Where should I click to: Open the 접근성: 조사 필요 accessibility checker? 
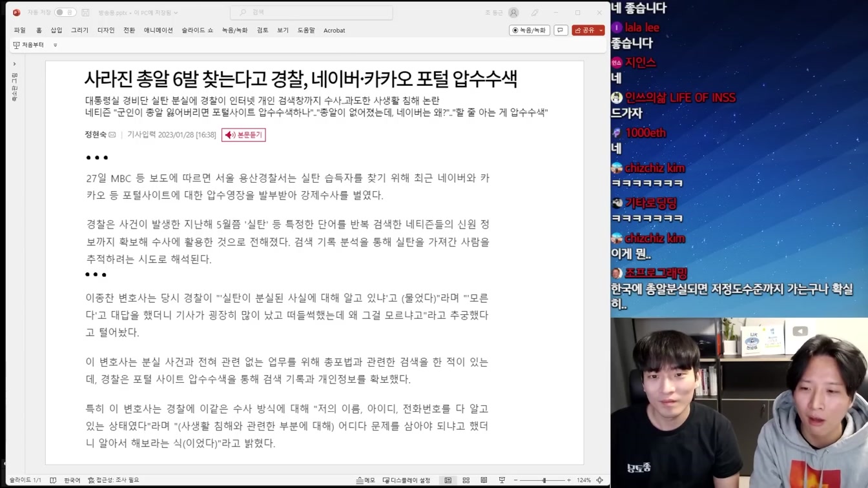(114, 480)
